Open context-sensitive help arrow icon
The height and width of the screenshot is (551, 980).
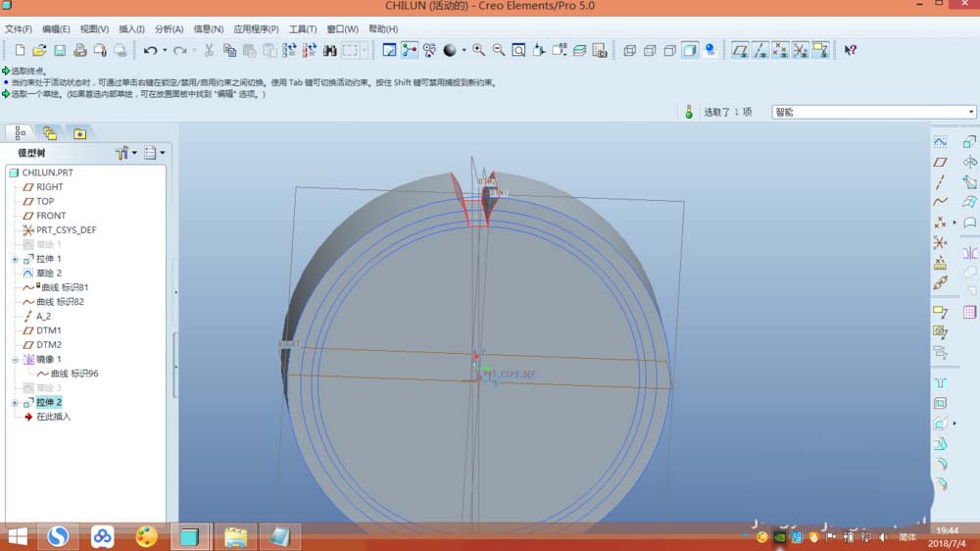850,50
